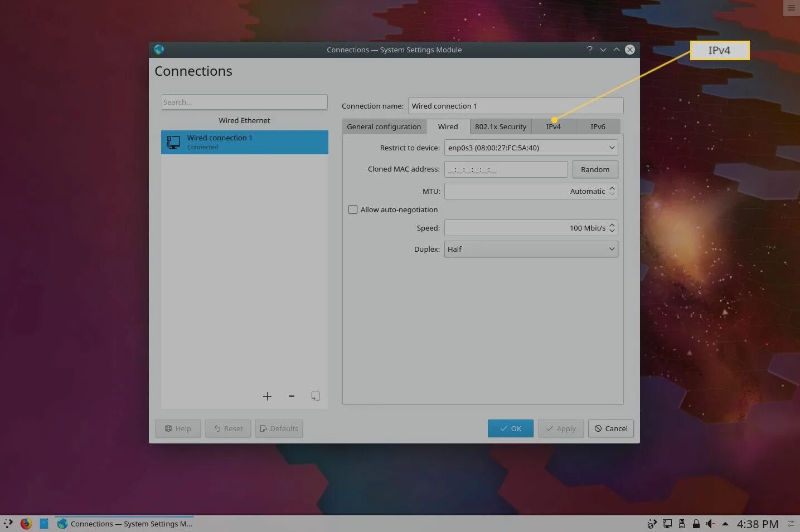800x532 pixels.
Task: Open Restrict to device dropdown
Action: tap(531, 148)
